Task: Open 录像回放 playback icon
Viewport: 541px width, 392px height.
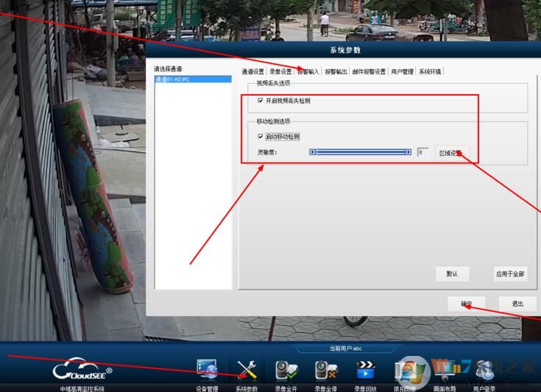Action: tap(365, 370)
